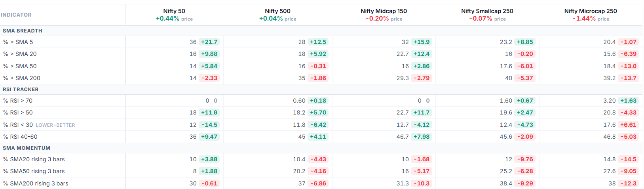The height and width of the screenshot is (189, 644).
Task: Click the +7.98 change badge
Action: (x=421, y=137)
